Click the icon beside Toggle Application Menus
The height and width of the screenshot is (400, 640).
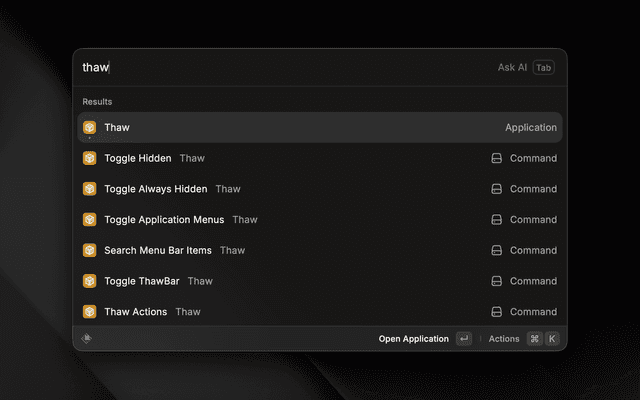pos(89,220)
